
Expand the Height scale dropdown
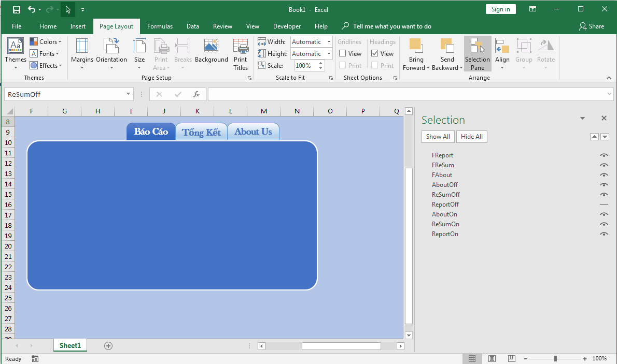[x=329, y=54]
